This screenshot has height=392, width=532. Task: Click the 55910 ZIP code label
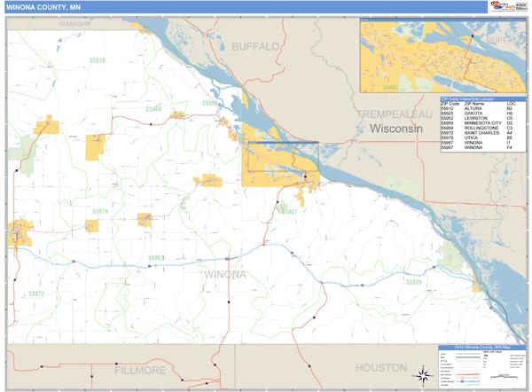pyautogui.click(x=98, y=61)
